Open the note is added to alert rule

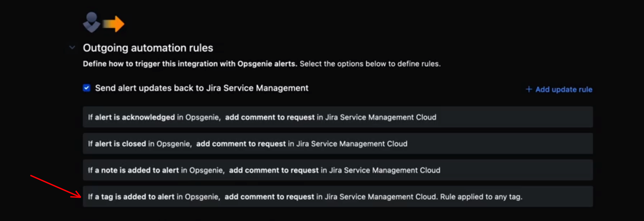338,170
